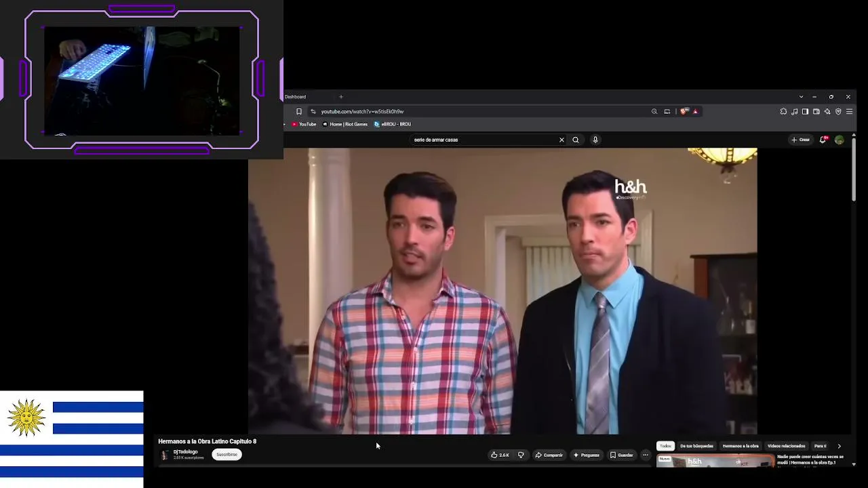Viewport: 868px width, 488px height.
Task: Select the 'Videos relacionados' filter chip
Action: point(787,446)
